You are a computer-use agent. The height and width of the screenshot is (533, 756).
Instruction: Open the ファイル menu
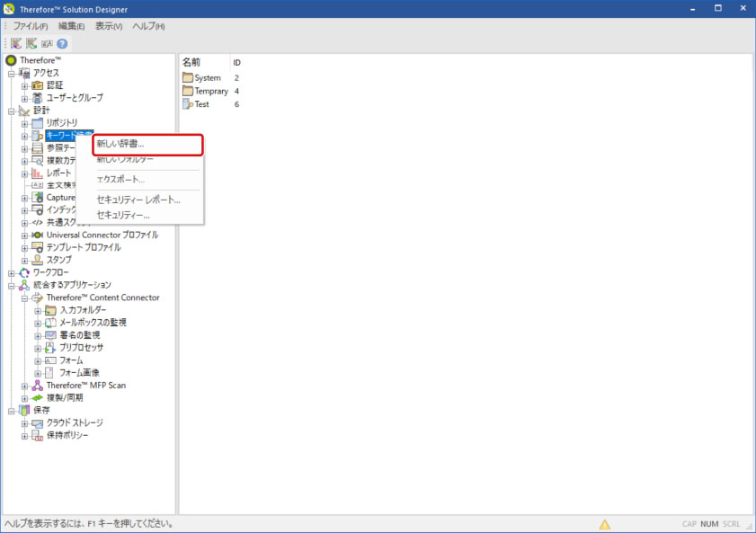pos(31,26)
